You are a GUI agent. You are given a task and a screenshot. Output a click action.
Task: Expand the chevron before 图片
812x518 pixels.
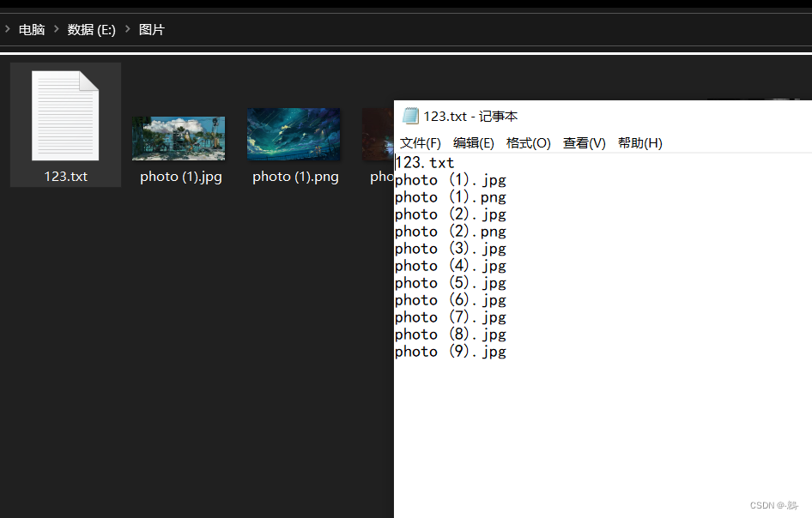pyautogui.click(x=128, y=29)
